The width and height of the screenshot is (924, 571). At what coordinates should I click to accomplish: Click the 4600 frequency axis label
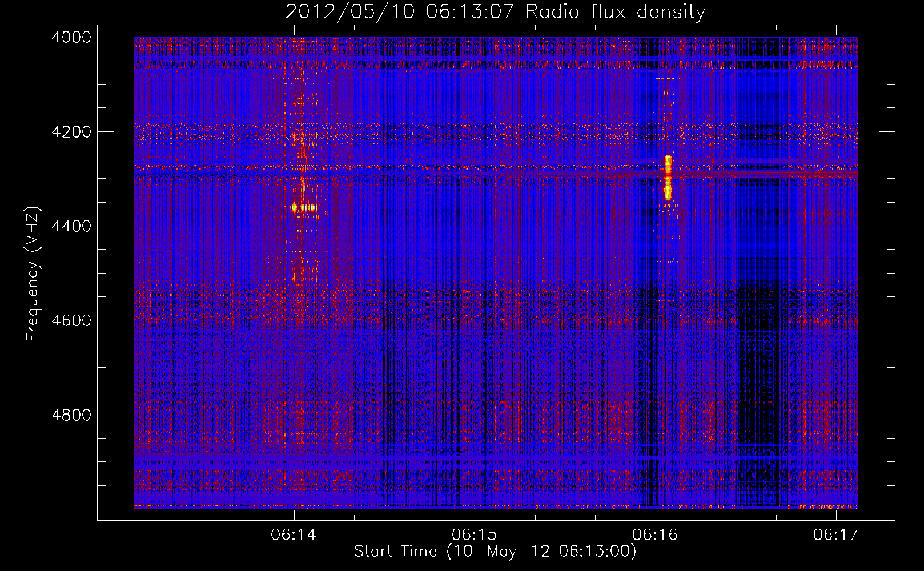coord(71,320)
